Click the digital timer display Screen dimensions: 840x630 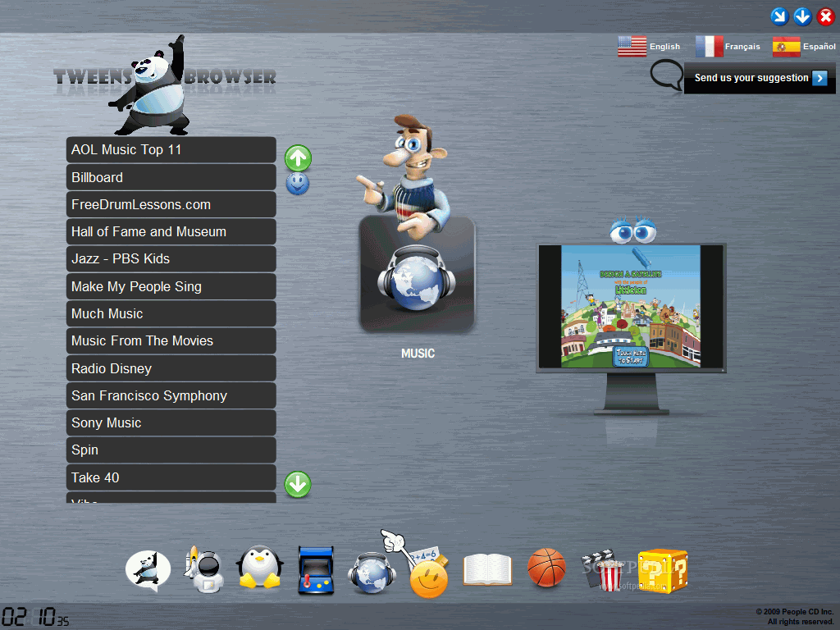click(x=35, y=617)
